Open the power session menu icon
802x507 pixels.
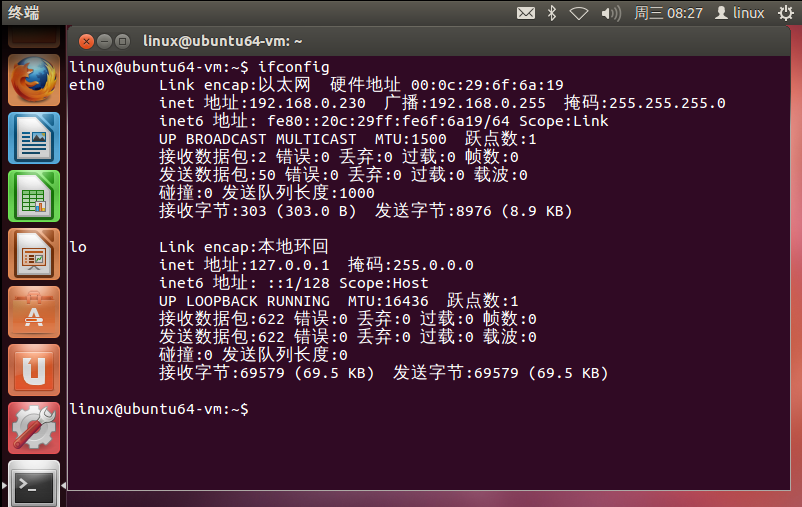tap(786, 13)
